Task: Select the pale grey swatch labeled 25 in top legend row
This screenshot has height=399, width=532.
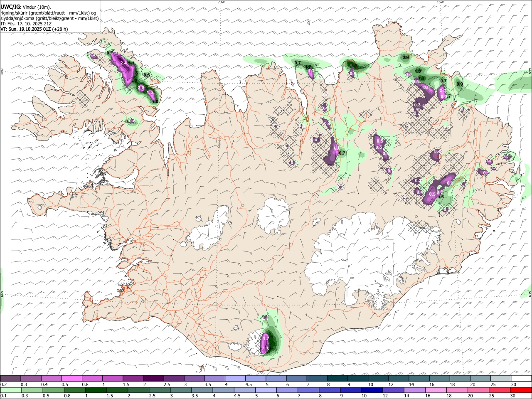Action: pyautogui.click(x=500, y=379)
